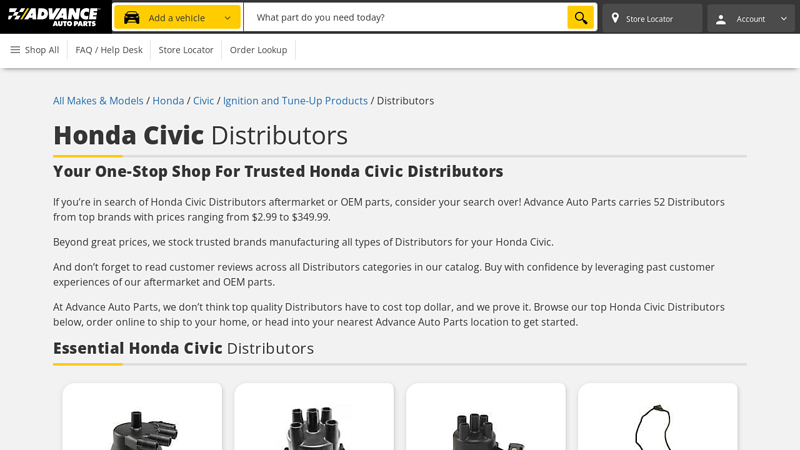Follow the Civic breadcrumb link

pyautogui.click(x=203, y=101)
